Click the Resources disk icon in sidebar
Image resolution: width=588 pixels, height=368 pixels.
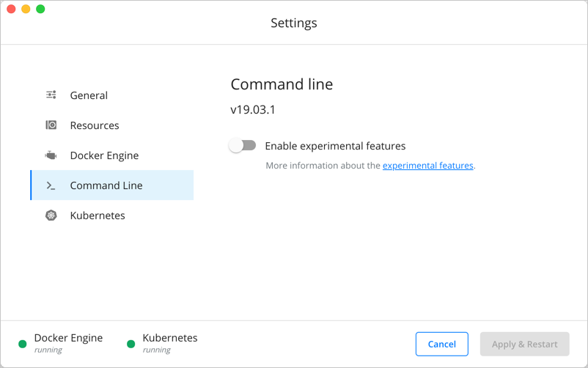[51, 125]
